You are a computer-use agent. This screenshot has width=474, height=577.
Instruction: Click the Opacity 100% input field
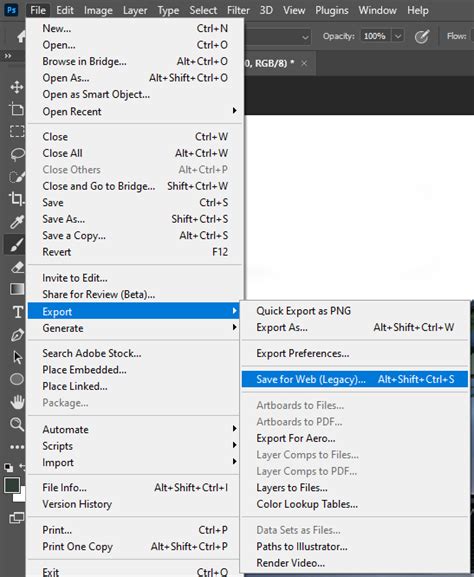tap(375, 36)
